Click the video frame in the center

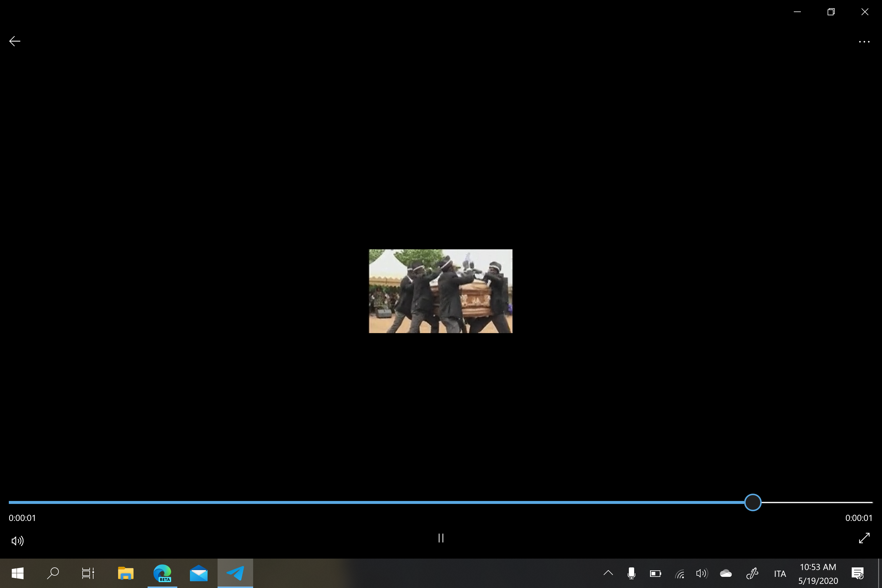[441, 292]
